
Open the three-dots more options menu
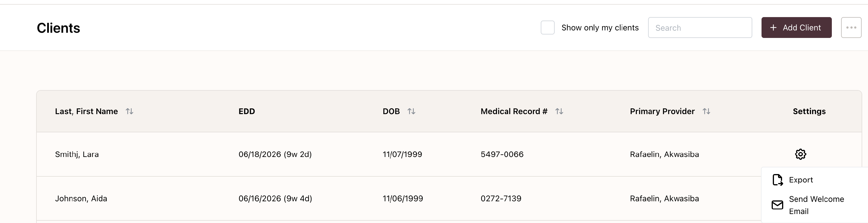[x=851, y=28]
